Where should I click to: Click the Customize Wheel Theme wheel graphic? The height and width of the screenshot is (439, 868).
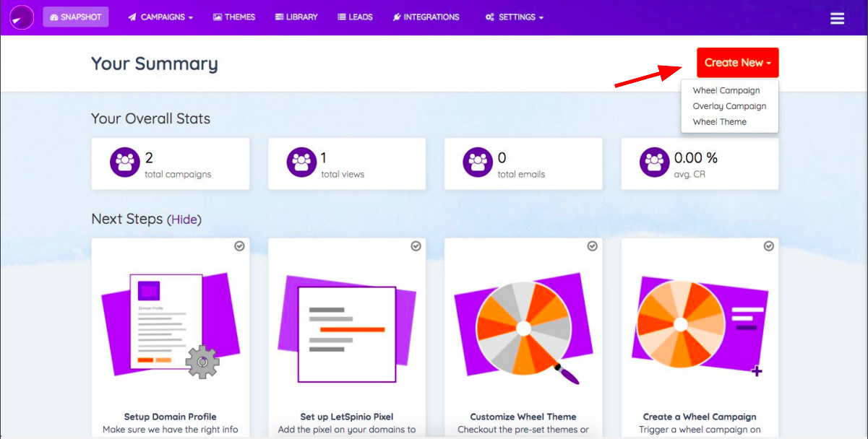[x=523, y=329]
